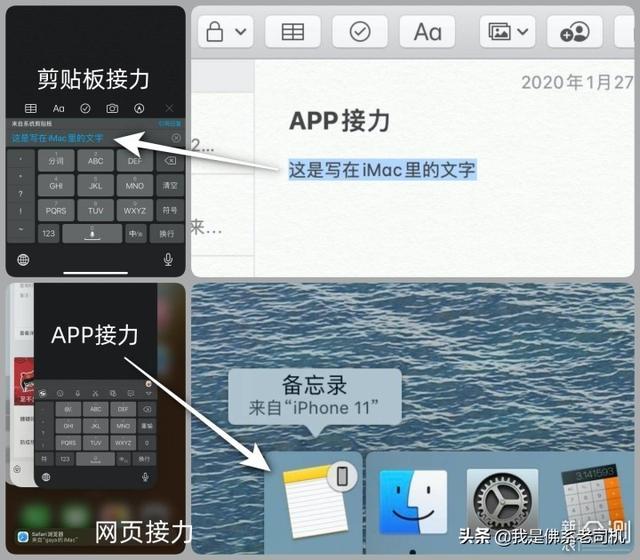640x560 pixels.
Task: Tap globe icon on APP接力 phone card
Action: click(x=46, y=477)
